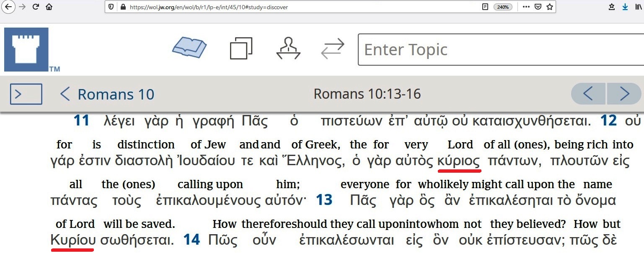The image size is (644, 253).
Task: Click the English gloss 'calling upon'
Action: tap(210, 184)
